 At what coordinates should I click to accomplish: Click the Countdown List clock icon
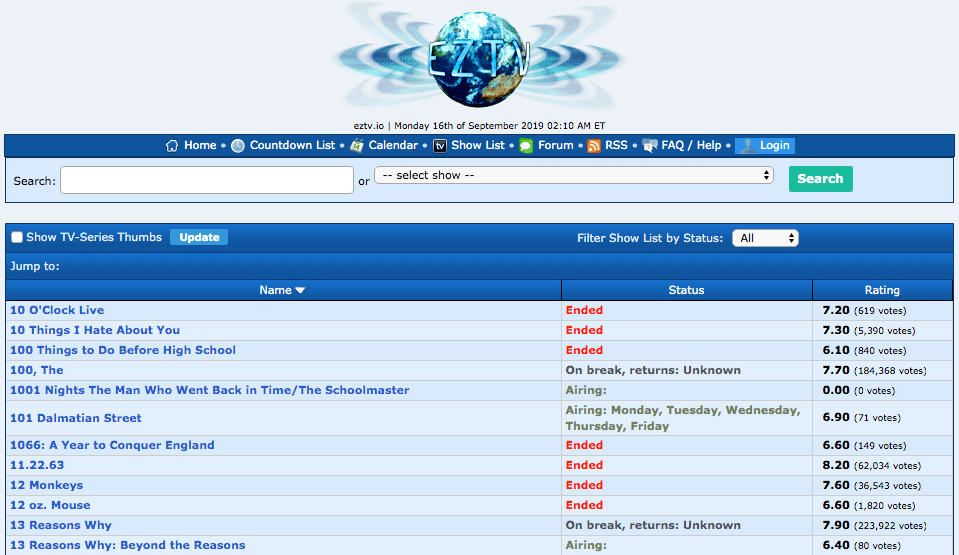pos(238,146)
